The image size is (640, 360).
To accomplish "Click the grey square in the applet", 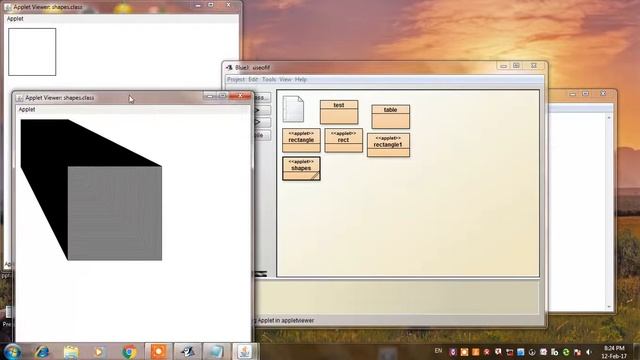I will [x=115, y=213].
